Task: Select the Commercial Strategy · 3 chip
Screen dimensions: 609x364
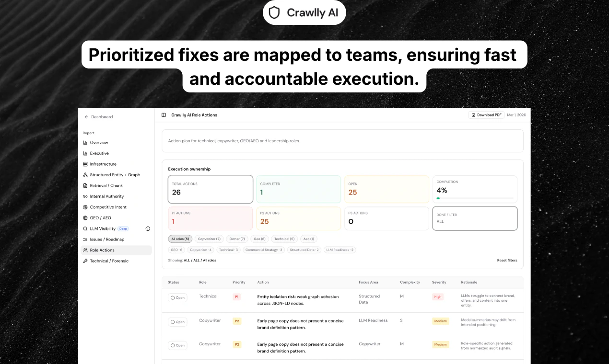Action: click(x=264, y=250)
